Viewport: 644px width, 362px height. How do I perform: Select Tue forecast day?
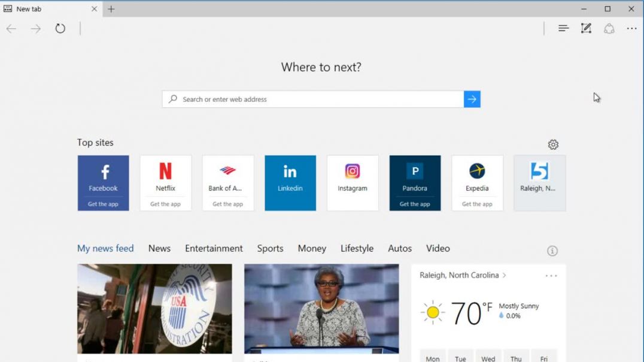pos(460,357)
